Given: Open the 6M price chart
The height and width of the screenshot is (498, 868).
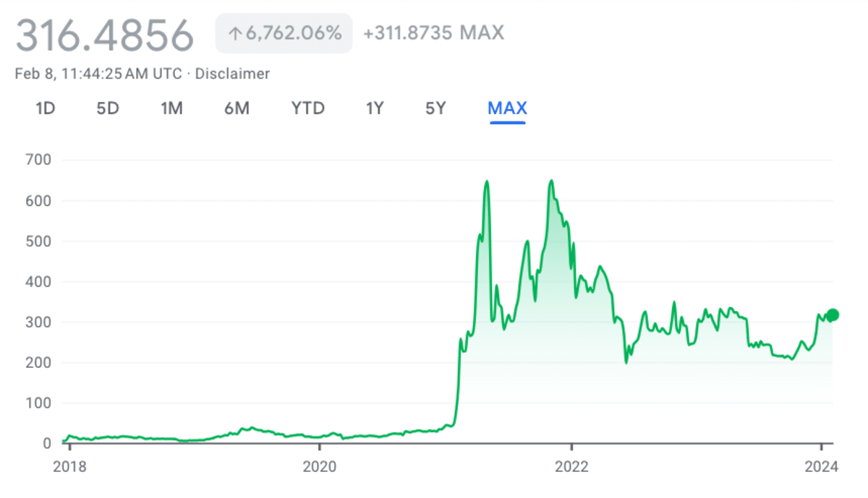Looking at the screenshot, I should (237, 108).
